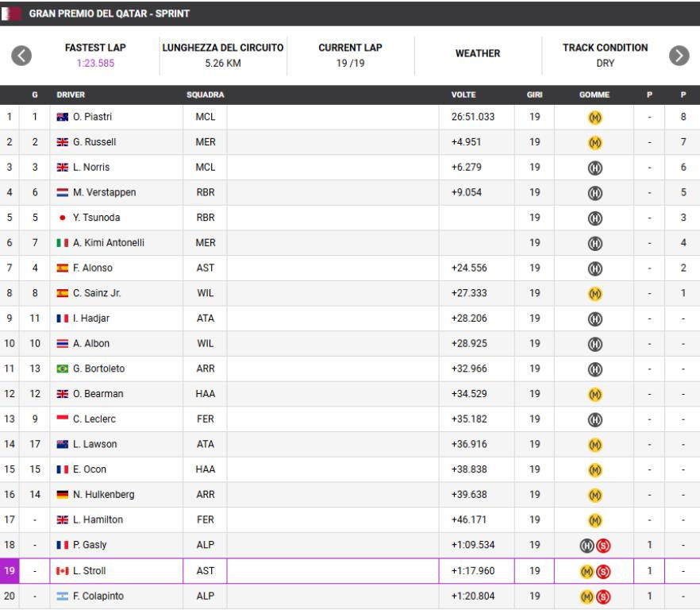Click the Qatar flag in the header
Screen dimensions: 700x610
11,14
